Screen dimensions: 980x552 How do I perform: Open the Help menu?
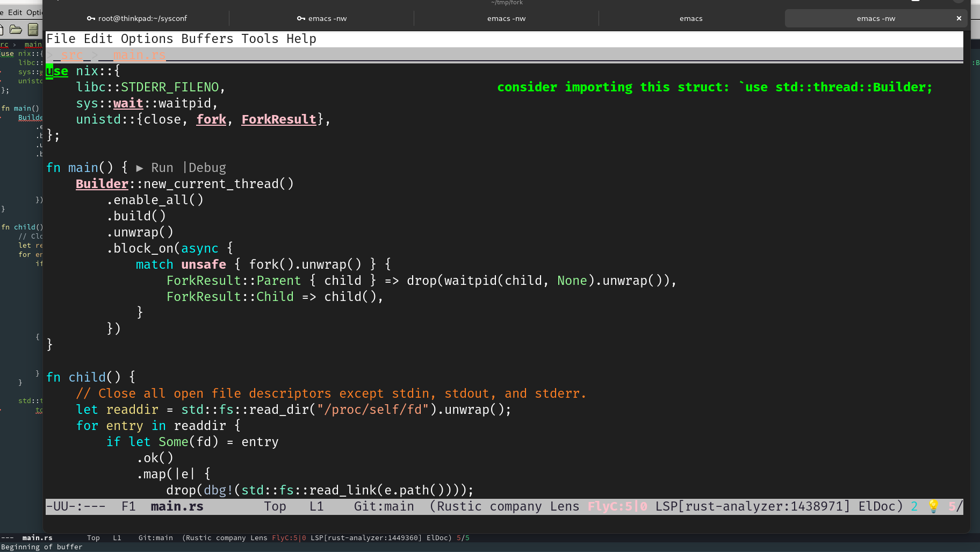(301, 39)
